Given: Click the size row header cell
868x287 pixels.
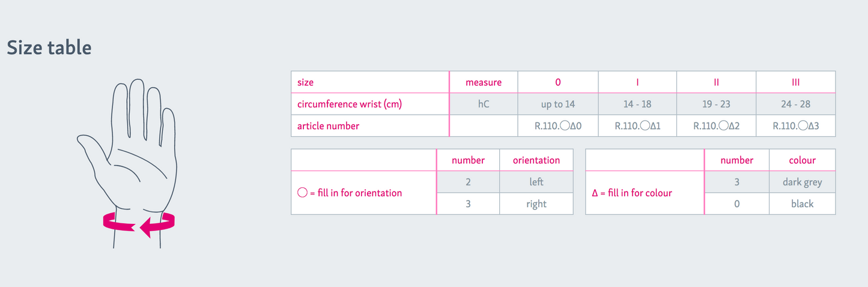Looking at the screenshot, I should click(306, 82).
